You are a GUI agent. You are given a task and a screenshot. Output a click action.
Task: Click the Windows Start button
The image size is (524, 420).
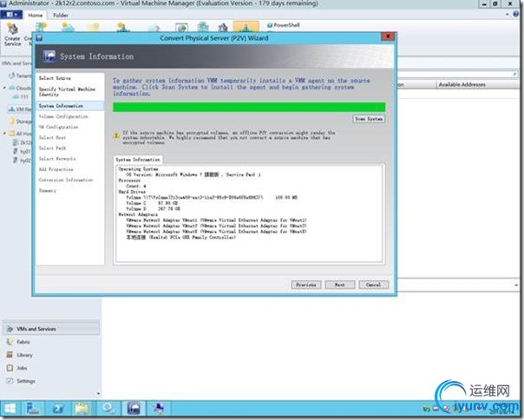click(10, 409)
